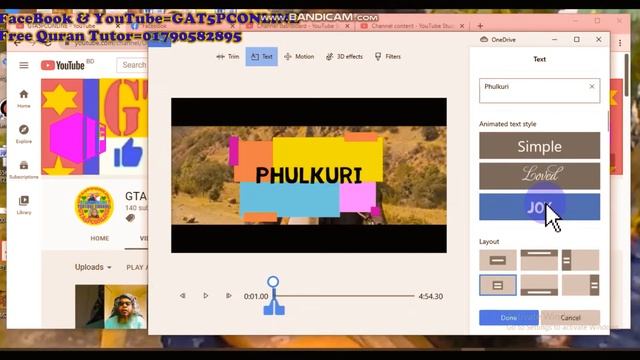Viewport: 640px width, 360px height.
Task: Switch to Channel content YouTube Studio tab
Action: 411,26
